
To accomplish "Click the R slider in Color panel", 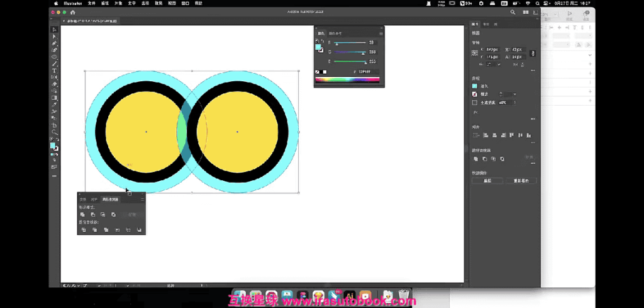I will point(350,43).
